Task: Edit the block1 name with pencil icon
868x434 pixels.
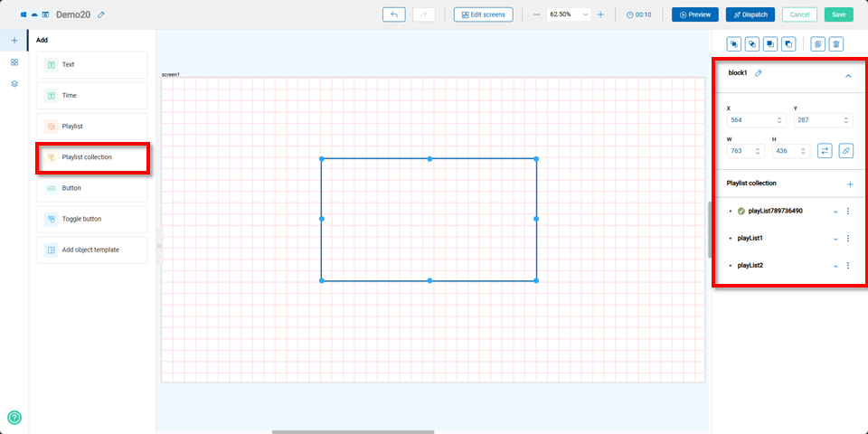Action: tap(759, 72)
